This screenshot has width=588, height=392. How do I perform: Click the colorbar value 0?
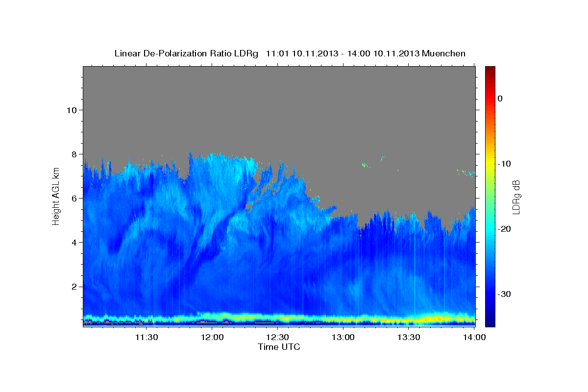[500, 98]
